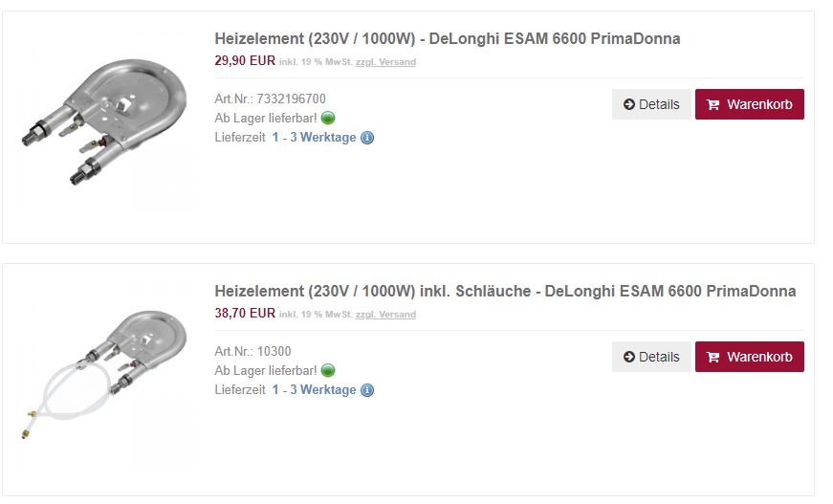Open the Heizelement inkl. Schläuche product title
The height and width of the screenshot is (504, 833).
(x=505, y=292)
